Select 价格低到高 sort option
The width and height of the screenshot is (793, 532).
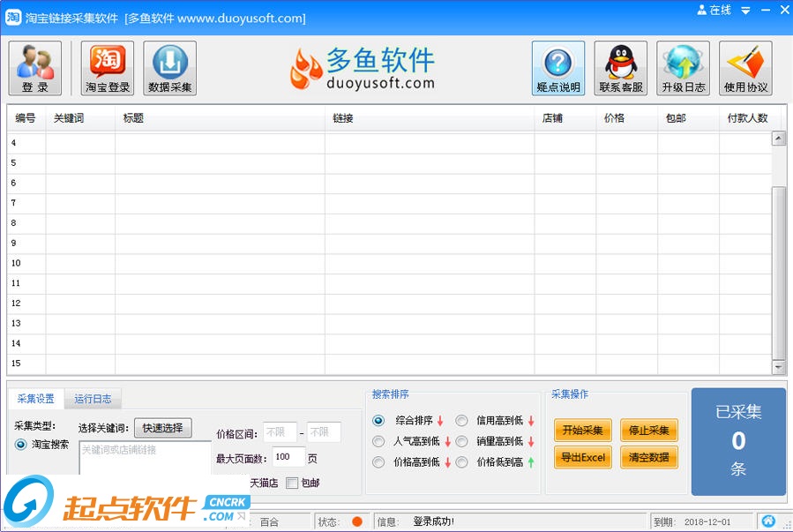tap(461, 462)
